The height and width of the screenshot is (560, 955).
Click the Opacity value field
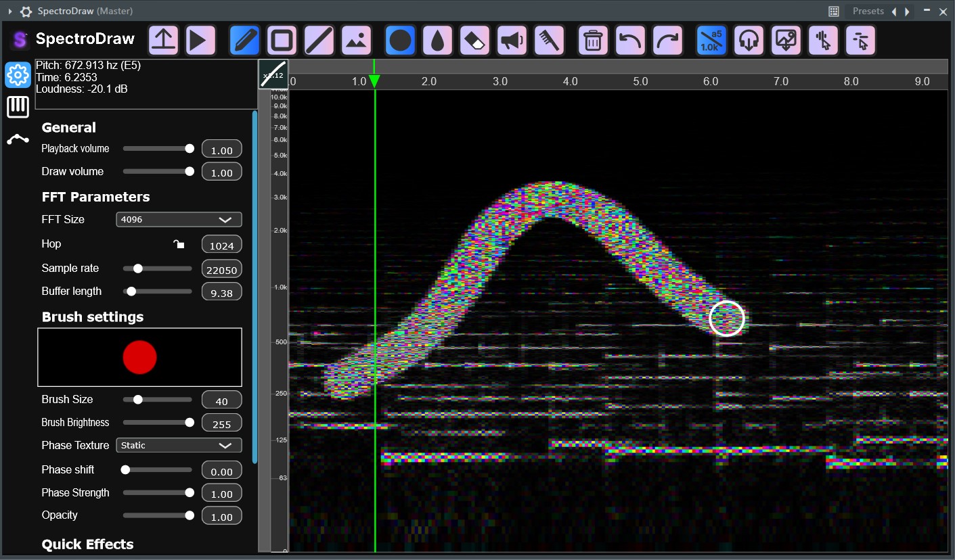[x=222, y=517]
